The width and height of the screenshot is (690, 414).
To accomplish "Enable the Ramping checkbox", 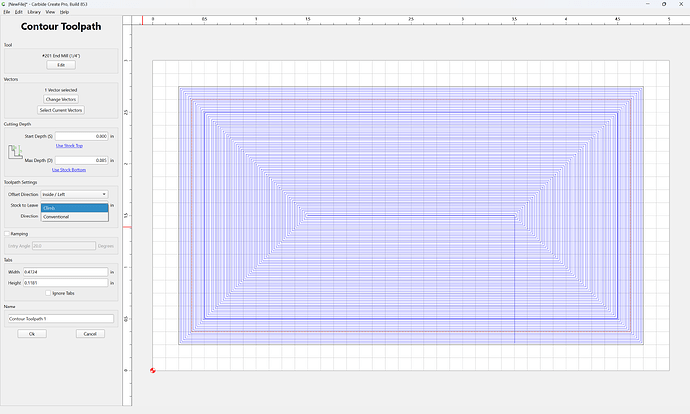I will click(x=7, y=234).
